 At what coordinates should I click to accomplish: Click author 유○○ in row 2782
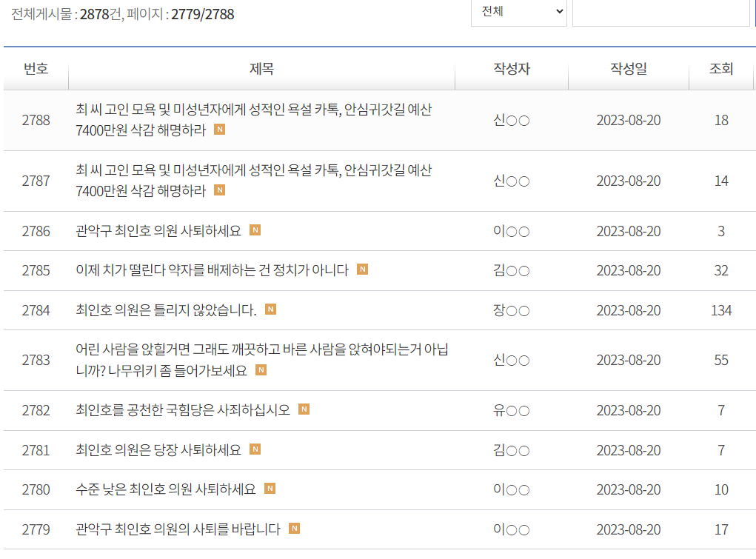tap(512, 410)
